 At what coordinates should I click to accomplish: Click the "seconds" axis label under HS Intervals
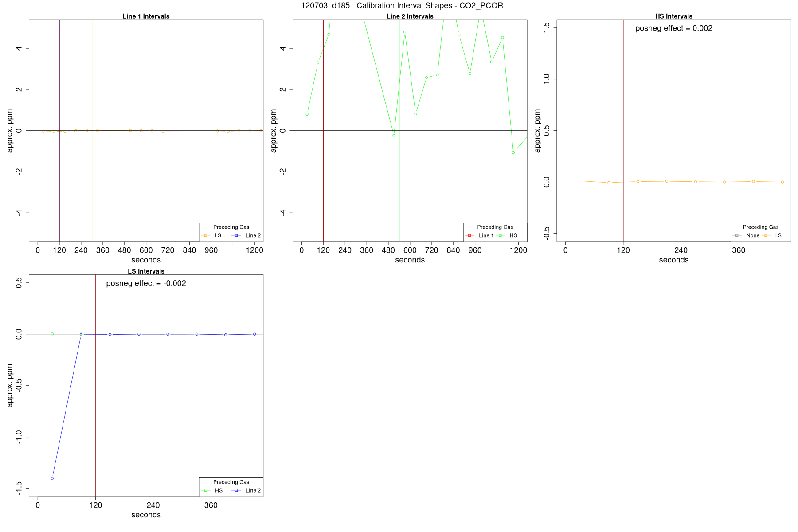click(674, 260)
